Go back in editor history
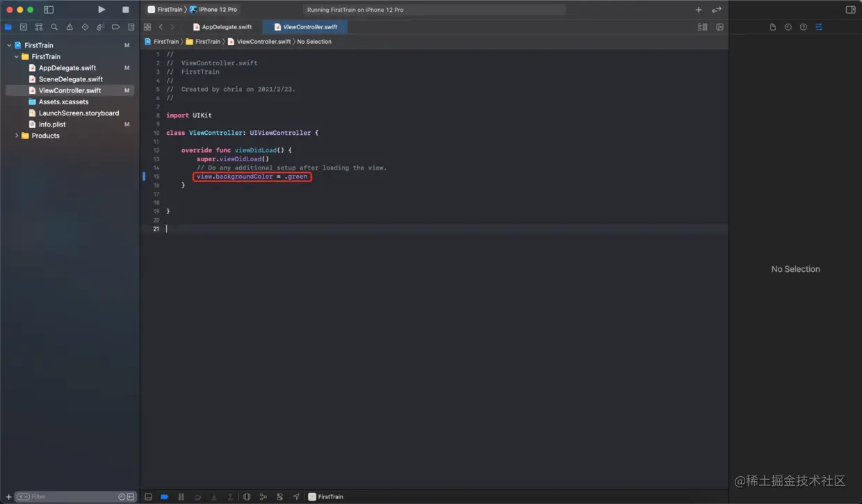The image size is (862, 504). [x=161, y=27]
